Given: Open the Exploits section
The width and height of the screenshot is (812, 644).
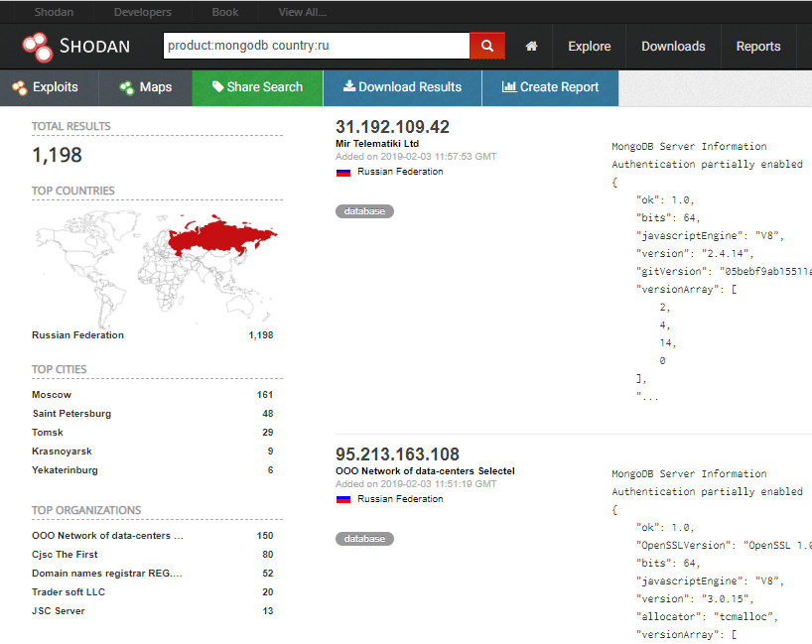Looking at the screenshot, I should 46,87.
